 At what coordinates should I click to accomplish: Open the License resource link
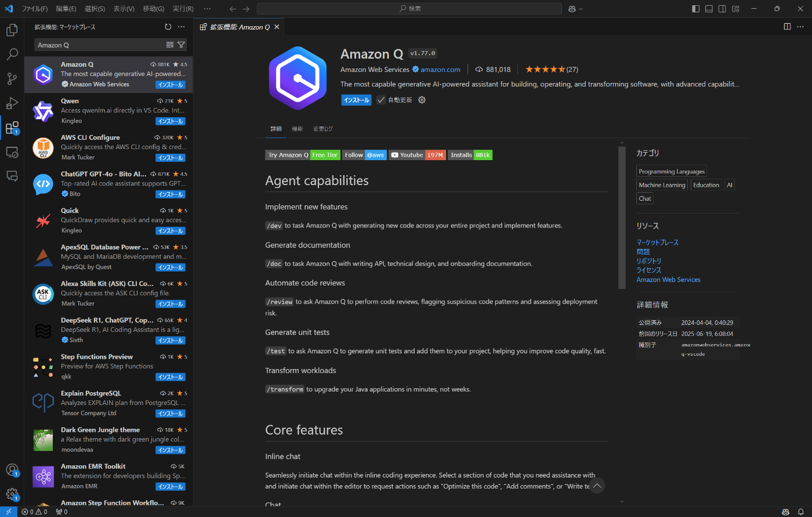pos(648,270)
